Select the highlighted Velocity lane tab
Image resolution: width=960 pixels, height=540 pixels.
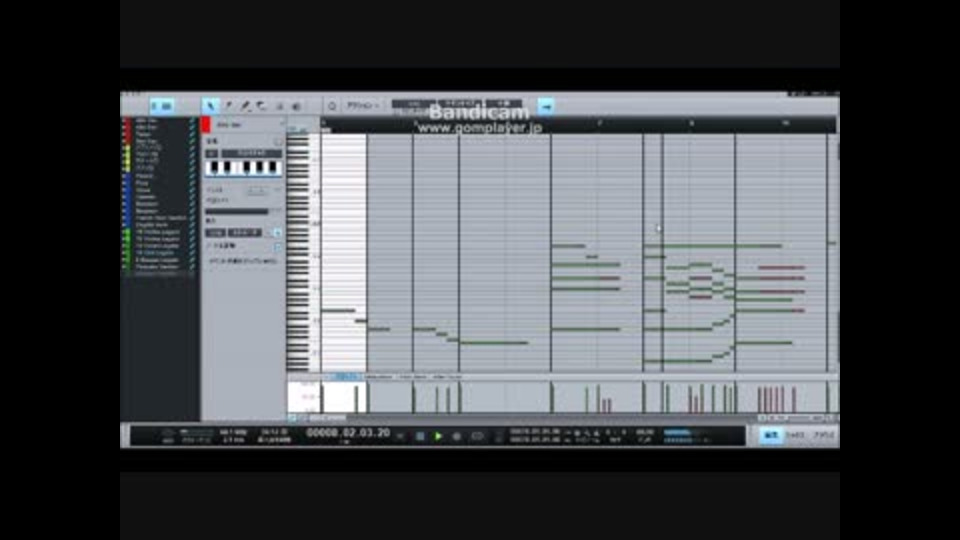[x=348, y=377]
